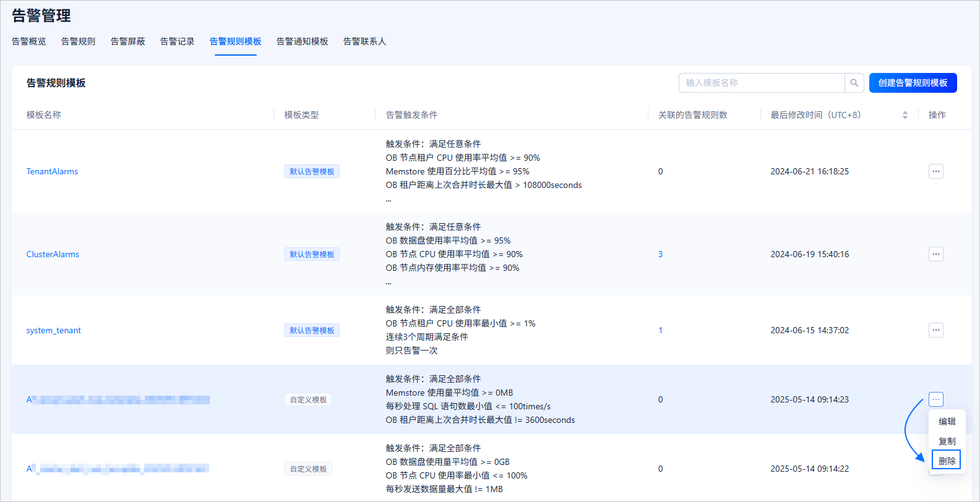Image resolution: width=980 pixels, height=502 pixels.
Task: Select 复制 from the dropdown menu
Action: click(x=947, y=441)
